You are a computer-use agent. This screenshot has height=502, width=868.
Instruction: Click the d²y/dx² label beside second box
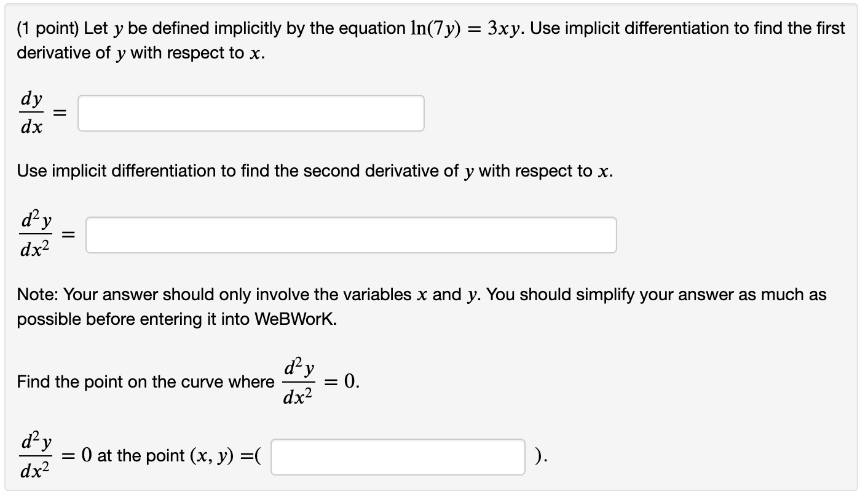tap(34, 234)
